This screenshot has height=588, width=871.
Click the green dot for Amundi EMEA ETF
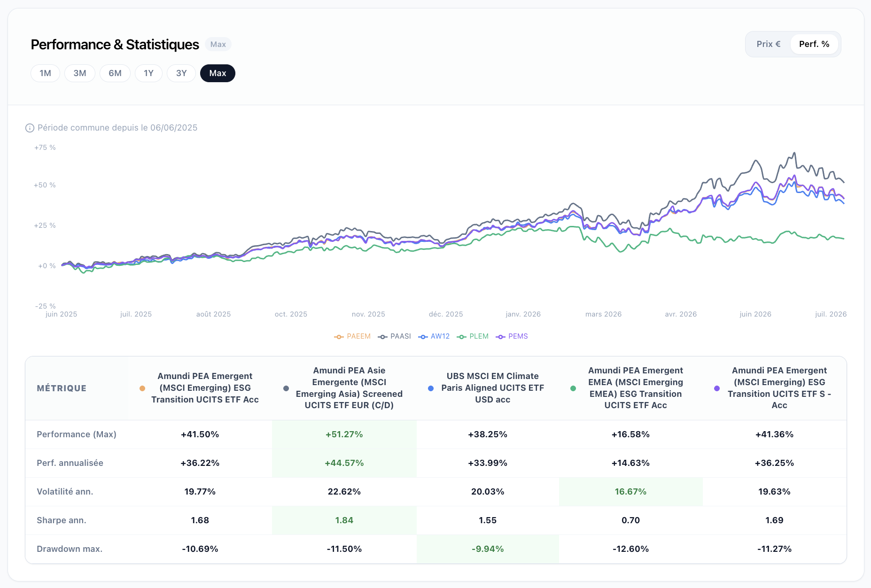pyautogui.click(x=573, y=388)
